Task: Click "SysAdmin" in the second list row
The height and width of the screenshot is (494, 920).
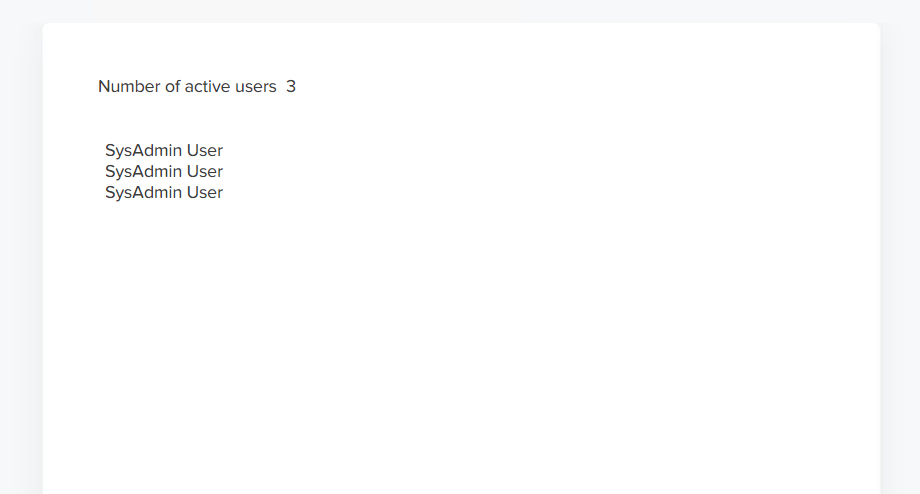Action: point(144,172)
